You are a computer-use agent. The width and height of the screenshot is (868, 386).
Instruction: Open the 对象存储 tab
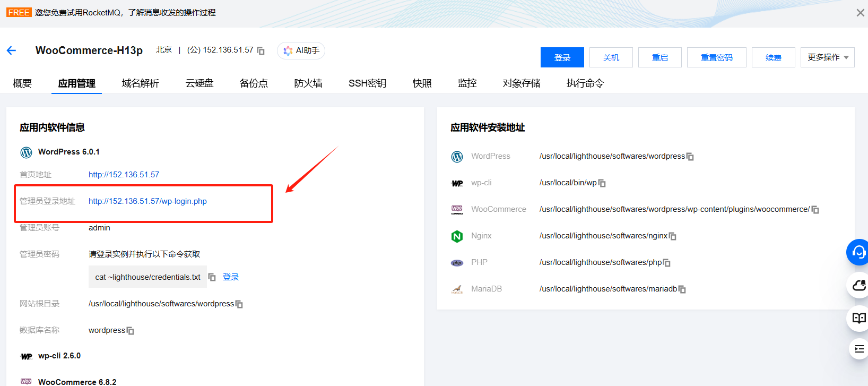coord(522,83)
